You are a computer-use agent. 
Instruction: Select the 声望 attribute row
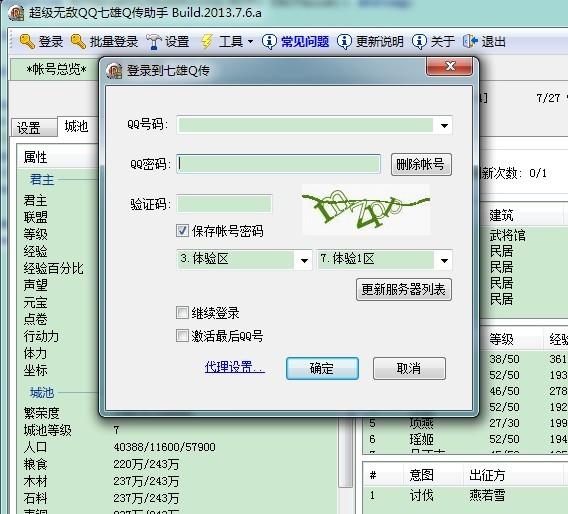click(x=36, y=285)
